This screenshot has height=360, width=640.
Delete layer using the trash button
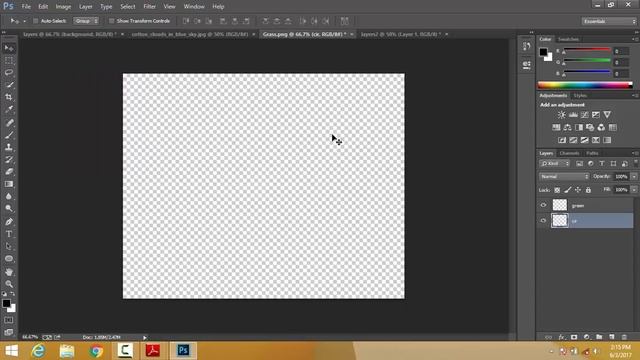tap(624, 337)
